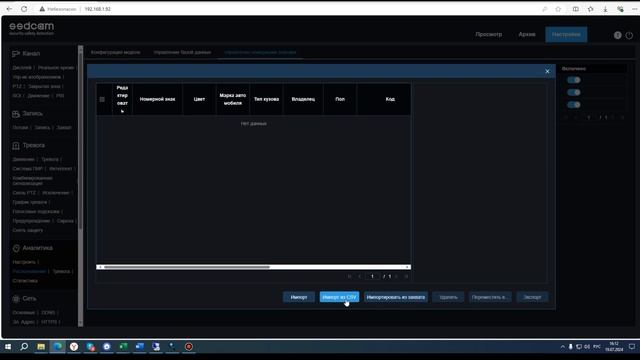640x360 pixels.
Task: Open the Запись sidebar section heading
Action: click(33, 114)
